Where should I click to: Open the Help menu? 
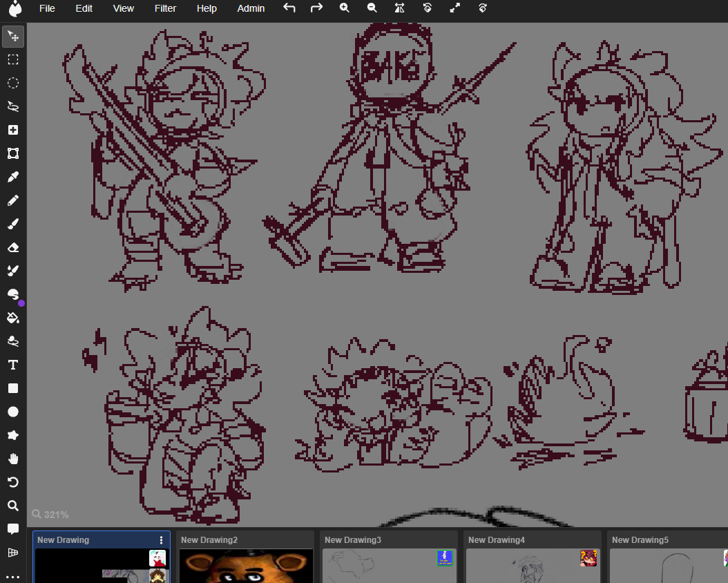pos(207,8)
